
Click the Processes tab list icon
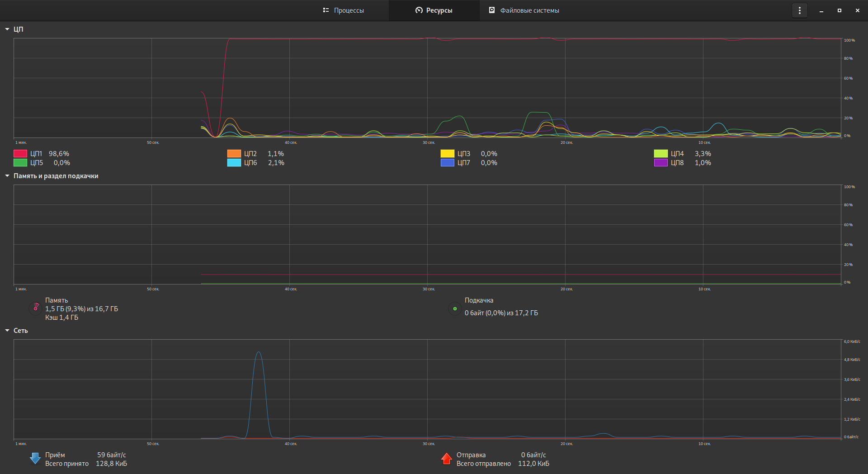coord(325,10)
